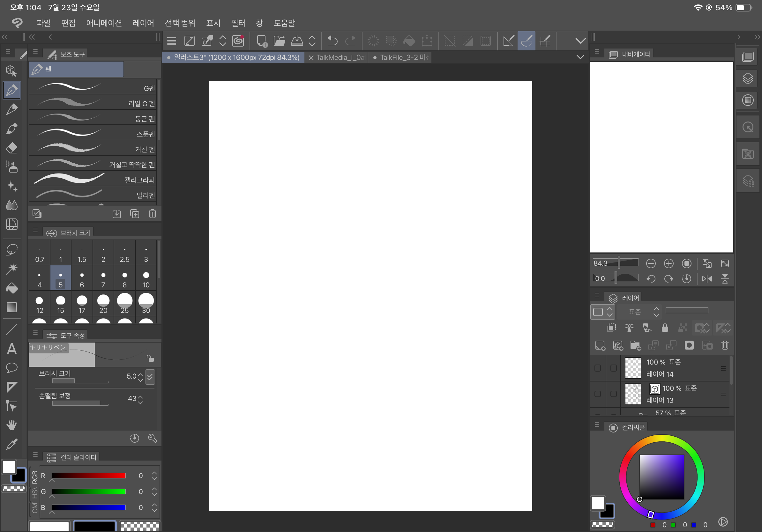Select the Eyedropper tool
Viewport: 762px width, 532px height.
(12, 444)
